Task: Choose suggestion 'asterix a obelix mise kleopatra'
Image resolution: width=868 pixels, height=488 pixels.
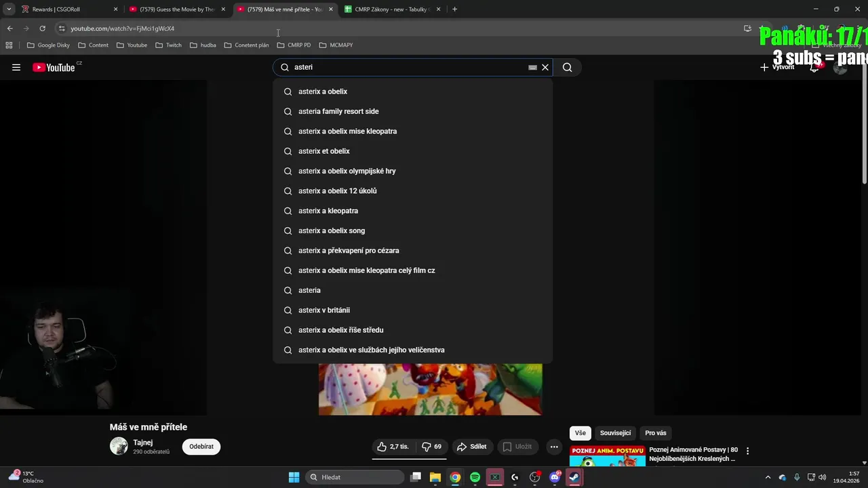Action: [412, 131]
